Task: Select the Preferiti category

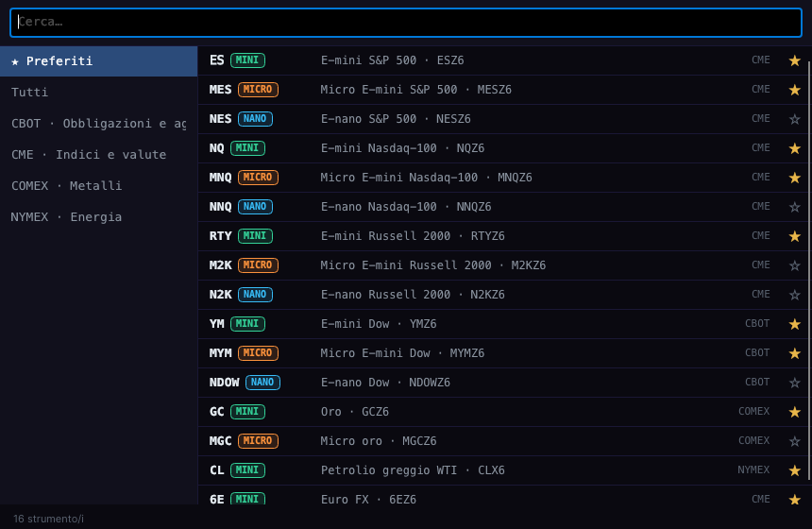Action: tap(98, 61)
